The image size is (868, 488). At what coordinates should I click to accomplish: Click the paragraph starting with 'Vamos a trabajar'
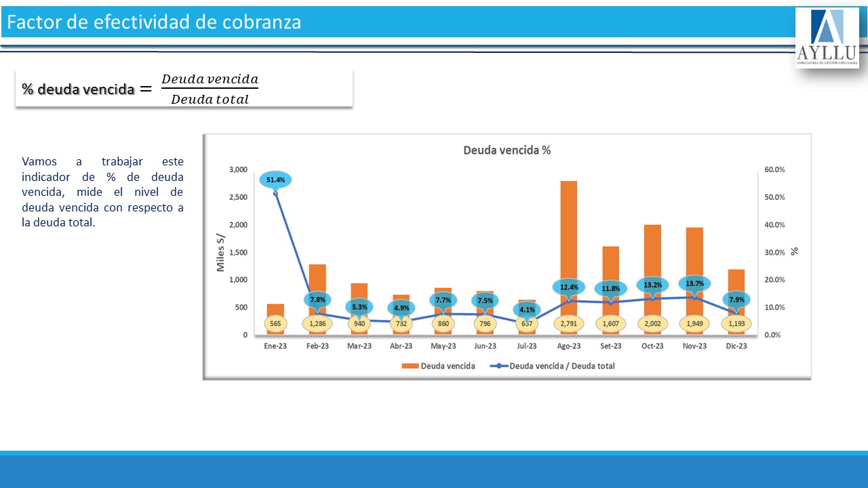tap(102, 192)
